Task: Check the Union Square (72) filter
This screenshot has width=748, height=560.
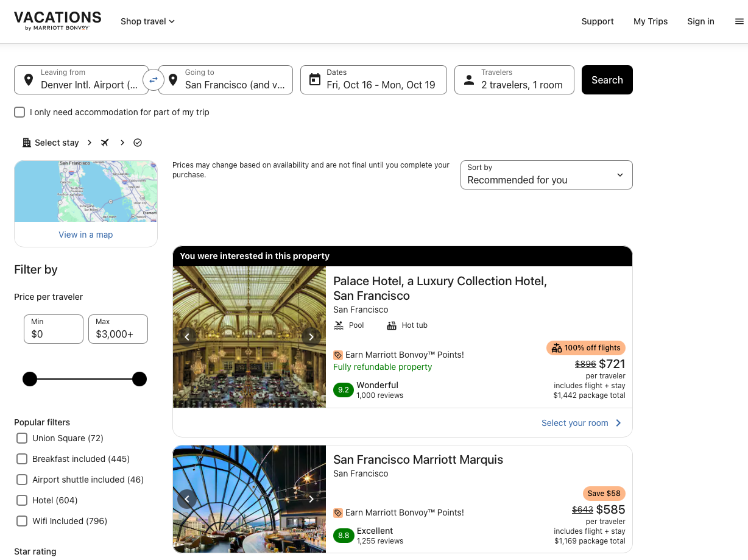Action: pyautogui.click(x=22, y=438)
